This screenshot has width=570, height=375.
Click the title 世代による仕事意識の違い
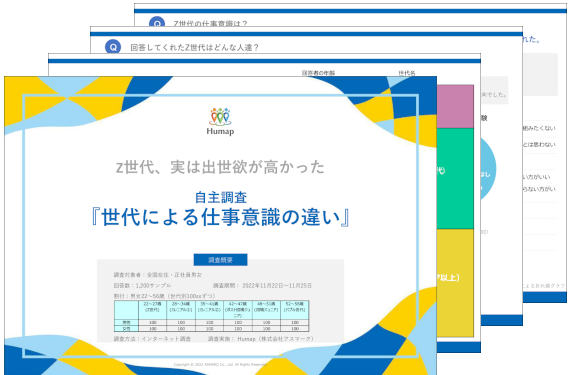(220, 217)
